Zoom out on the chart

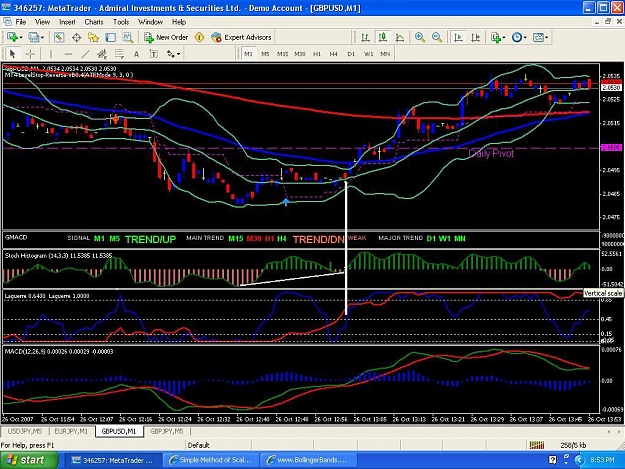(x=437, y=37)
